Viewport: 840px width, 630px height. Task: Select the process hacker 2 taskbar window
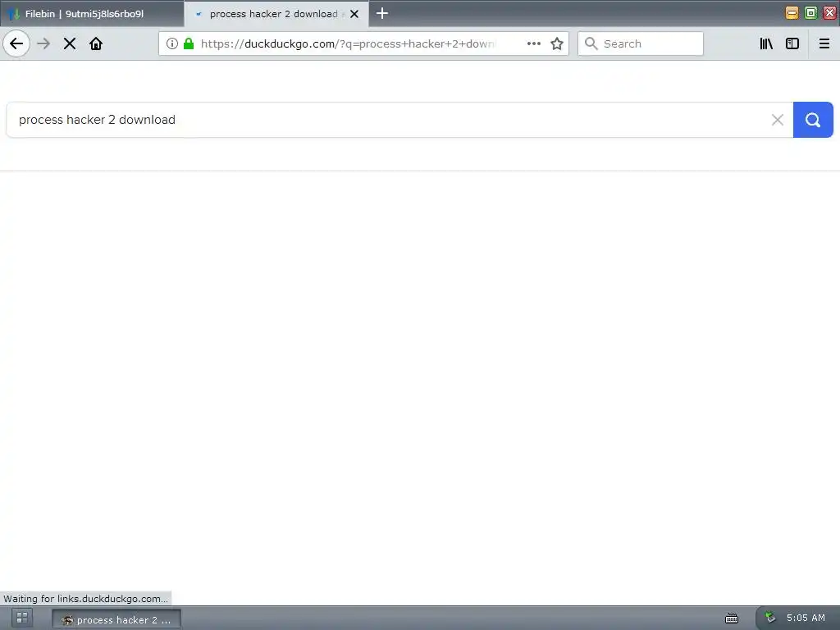[116, 619]
